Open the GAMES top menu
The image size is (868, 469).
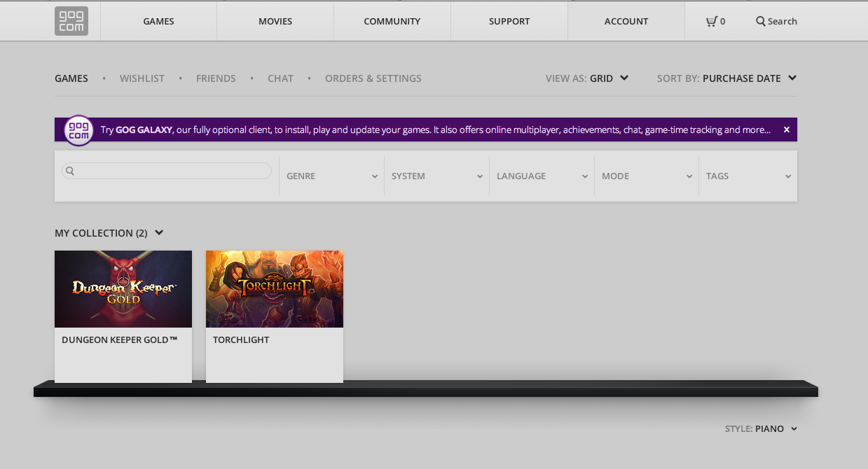click(158, 21)
